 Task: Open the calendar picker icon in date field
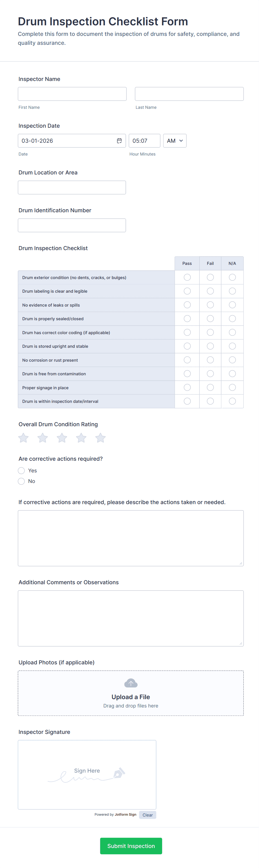tap(119, 141)
